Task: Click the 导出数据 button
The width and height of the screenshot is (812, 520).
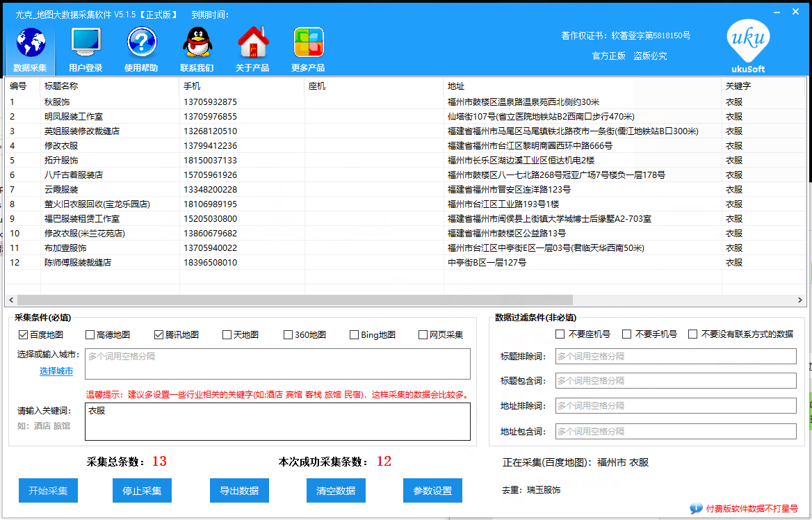Action: click(239, 491)
